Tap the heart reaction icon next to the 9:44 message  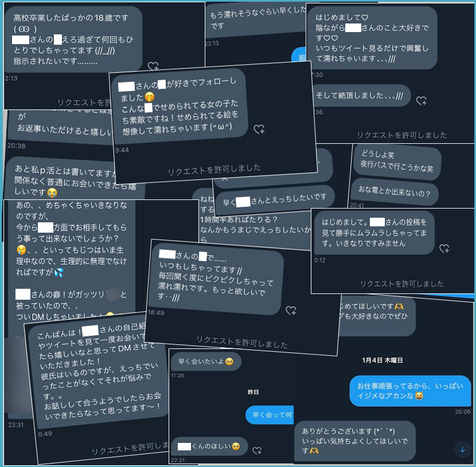[259, 129]
